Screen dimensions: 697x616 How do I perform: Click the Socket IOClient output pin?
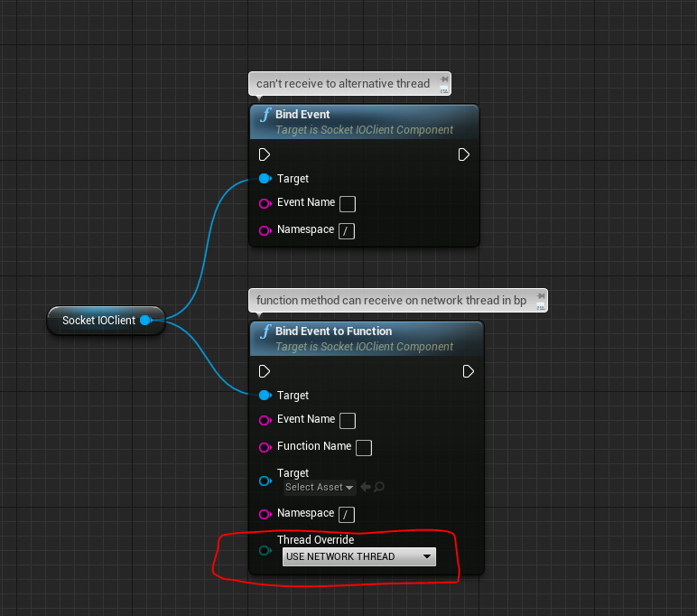145,321
